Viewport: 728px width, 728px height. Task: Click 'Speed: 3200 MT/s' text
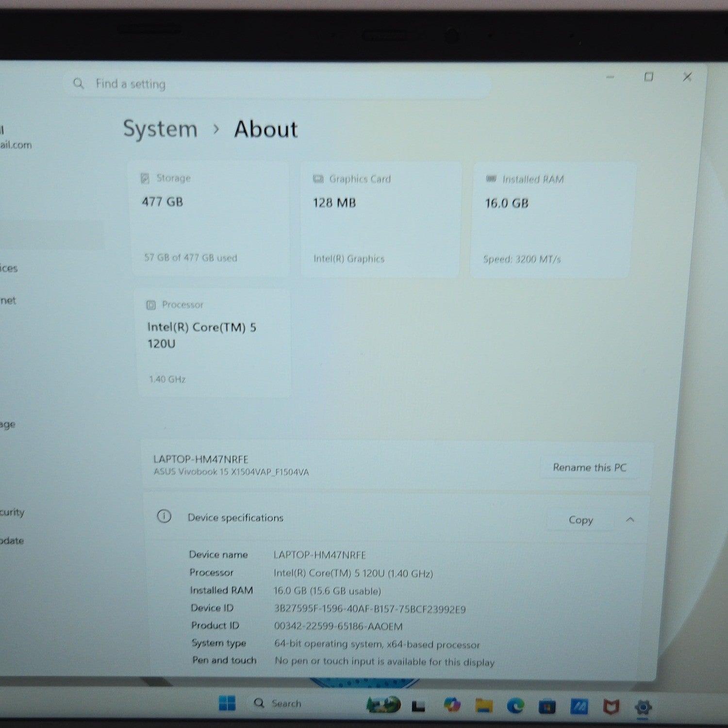pos(522,259)
